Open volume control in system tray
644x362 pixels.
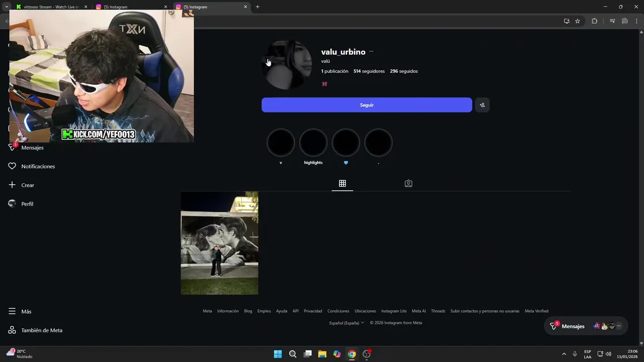[608, 354]
